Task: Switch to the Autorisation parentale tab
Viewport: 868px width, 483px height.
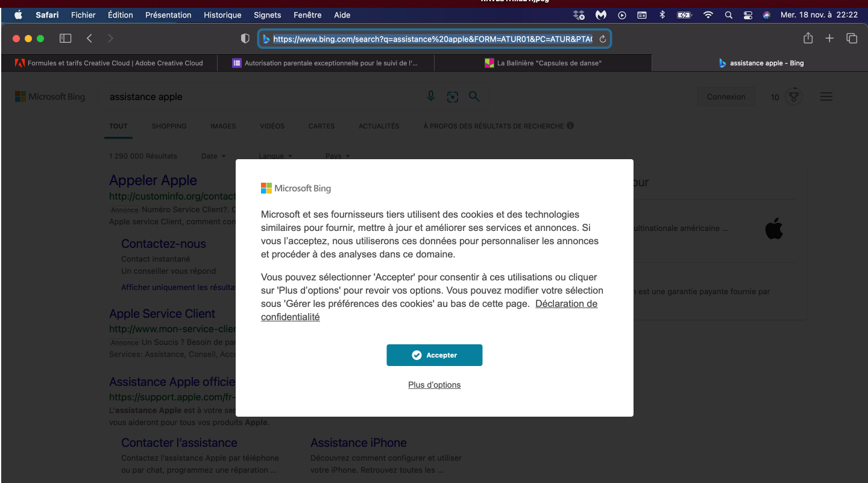Action: 325,63
